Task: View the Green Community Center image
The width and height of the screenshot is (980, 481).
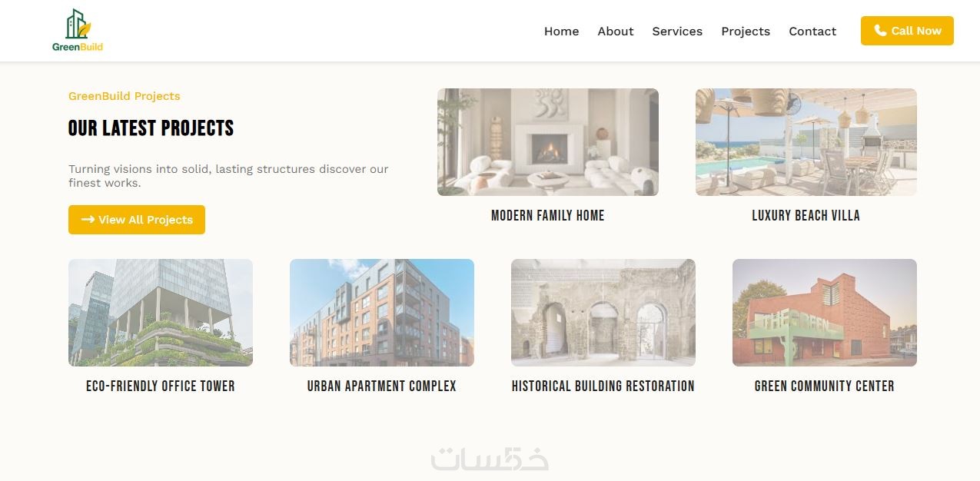Action: (825, 313)
